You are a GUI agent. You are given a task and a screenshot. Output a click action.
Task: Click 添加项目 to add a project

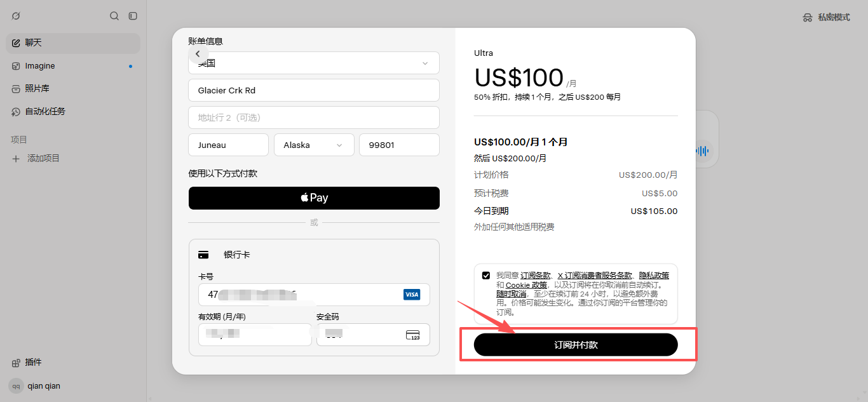(43, 158)
